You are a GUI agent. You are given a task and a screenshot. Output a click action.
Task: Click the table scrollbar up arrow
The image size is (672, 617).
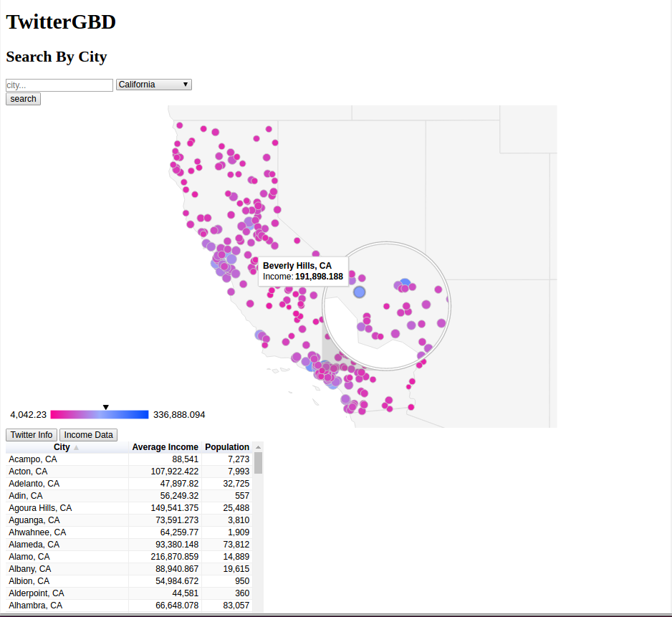pyautogui.click(x=258, y=447)
